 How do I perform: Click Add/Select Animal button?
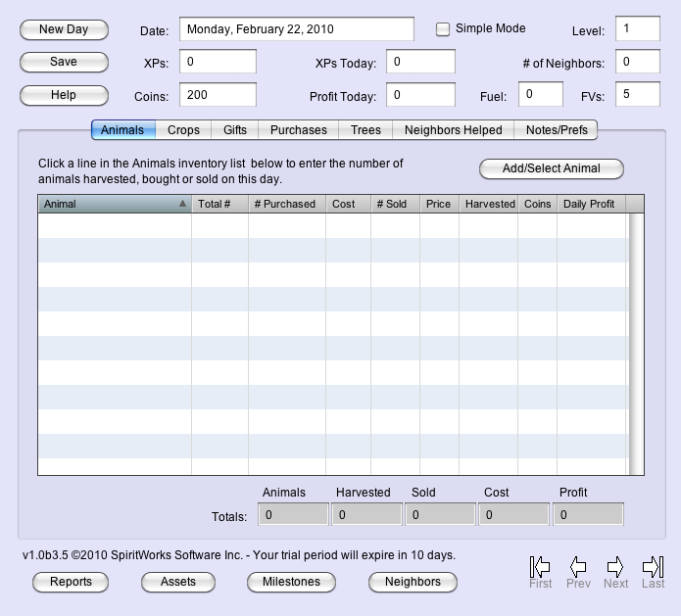551,168
